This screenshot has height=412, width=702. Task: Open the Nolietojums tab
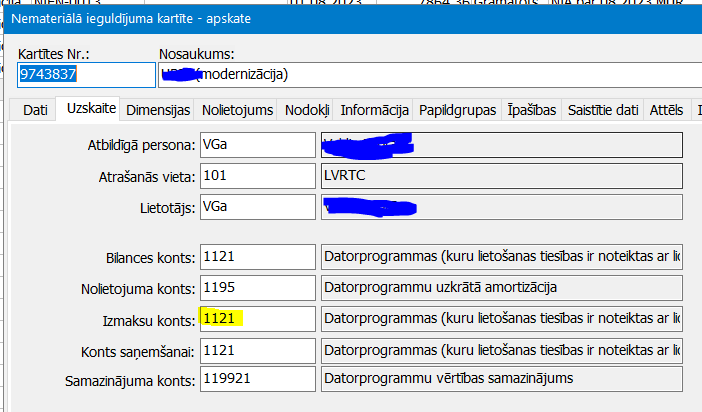pos(237,110)
